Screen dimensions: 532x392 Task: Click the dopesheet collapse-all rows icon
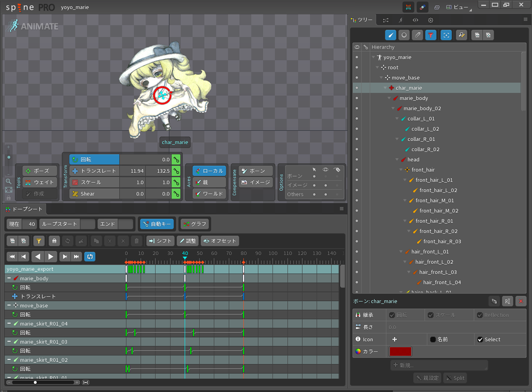tap(12, 241)
